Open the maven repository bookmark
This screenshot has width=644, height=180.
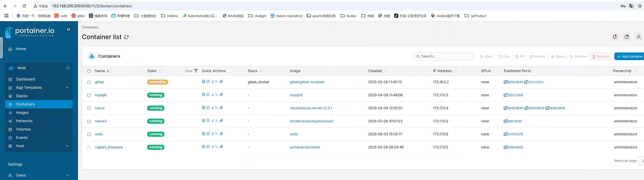coord(286,16)
